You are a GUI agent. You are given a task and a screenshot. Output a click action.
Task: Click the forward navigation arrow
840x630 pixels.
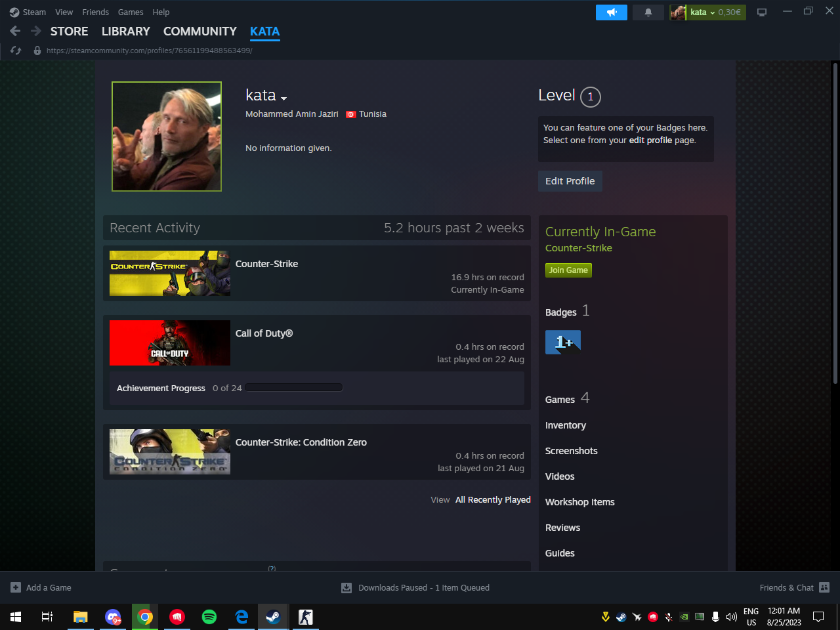point(36,31)
